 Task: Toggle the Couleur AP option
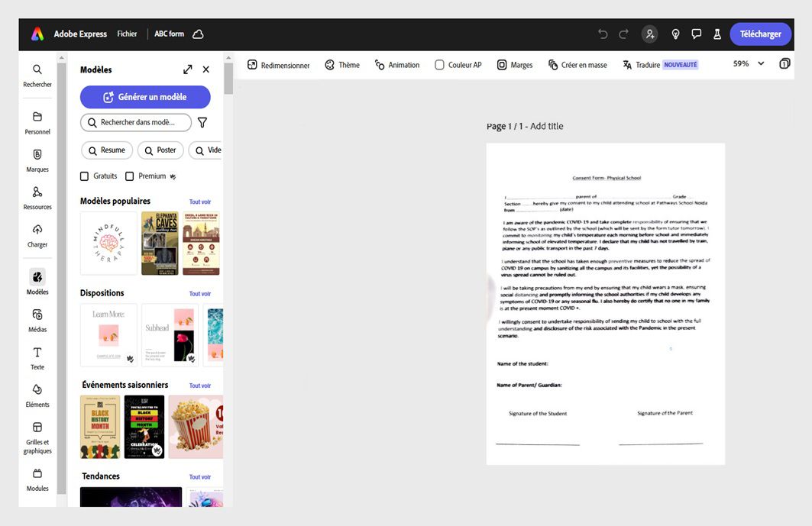pos(439,65)
